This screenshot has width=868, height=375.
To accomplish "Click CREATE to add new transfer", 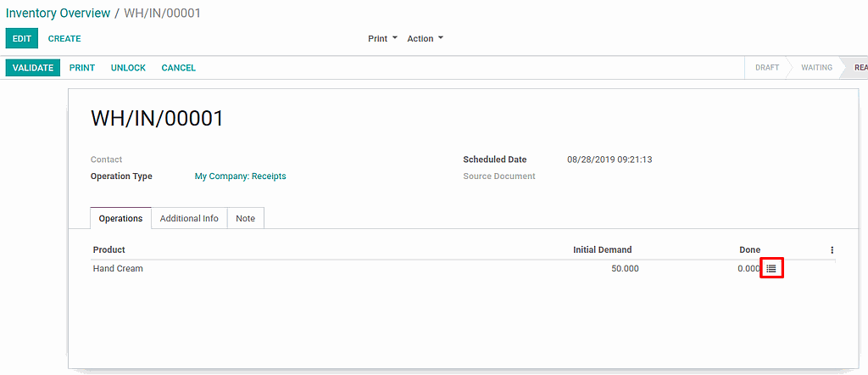I will (x=64, y=39).
